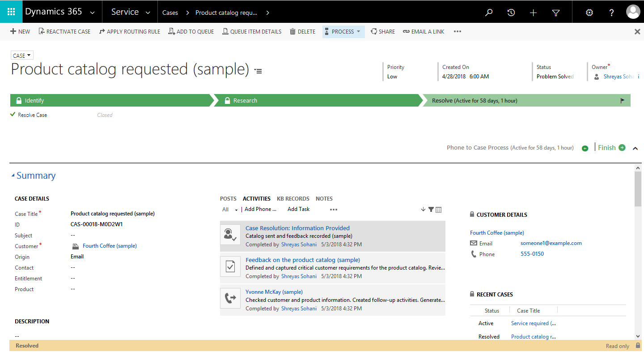
Task: Click the flag icon on Resolve stage
Action: 623,100
